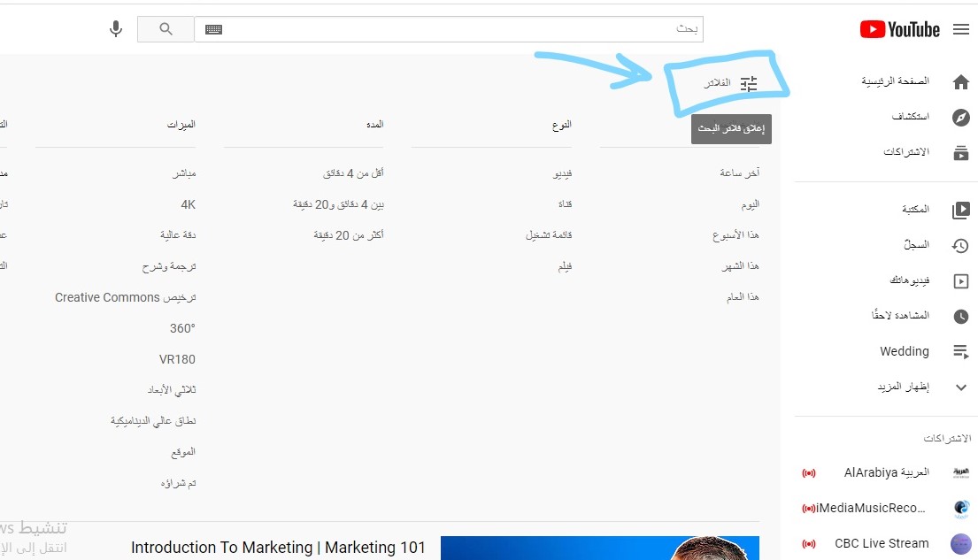Open استكشاف explore menu item

pos(910,117)
